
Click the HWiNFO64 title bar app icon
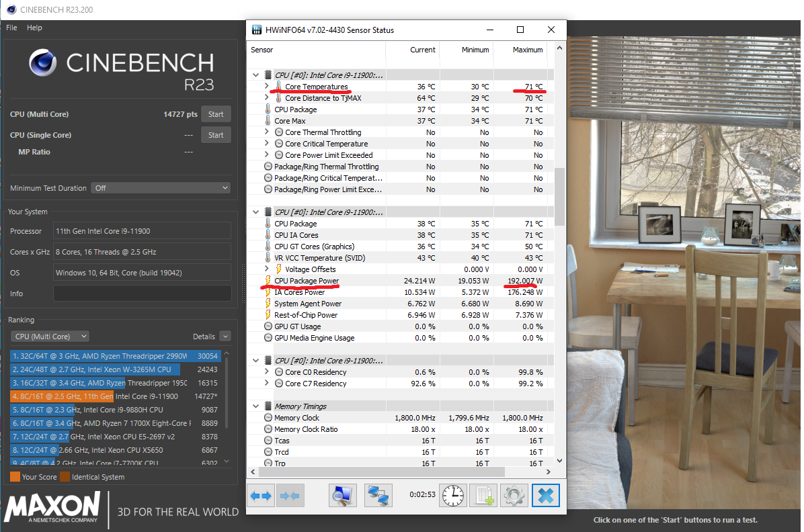pyautogui.click(x=256, y=30)
